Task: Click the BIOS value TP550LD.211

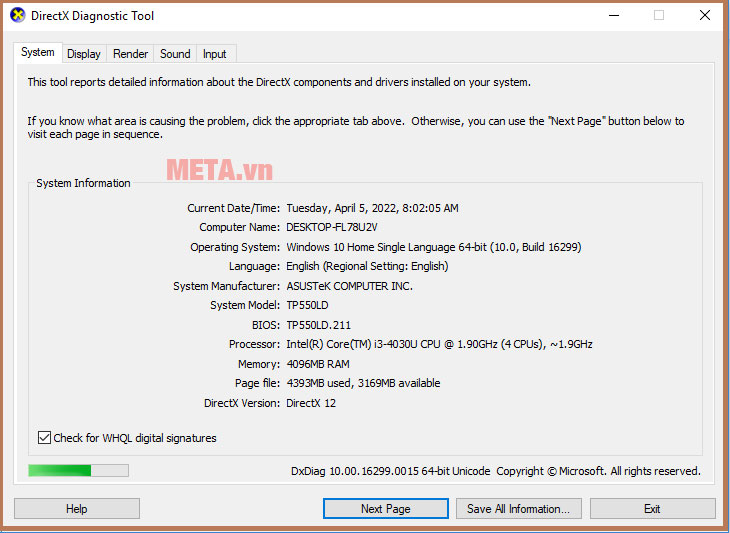Action: coord(318,325)
